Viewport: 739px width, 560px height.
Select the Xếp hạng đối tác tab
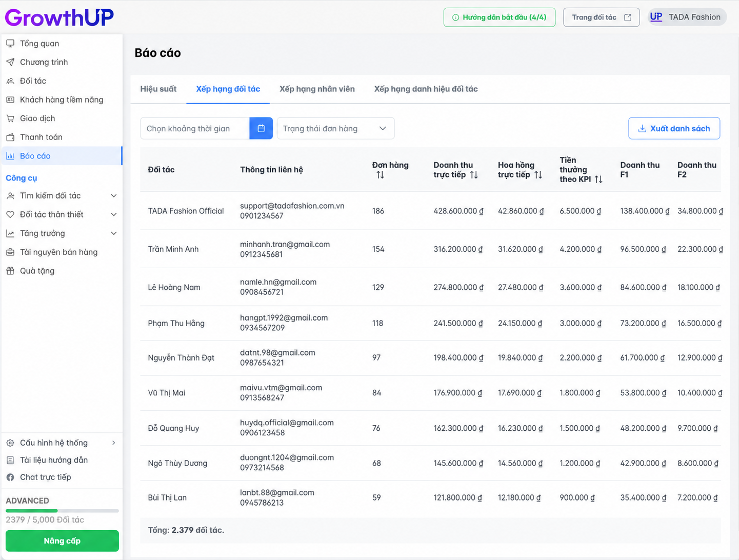228,89
